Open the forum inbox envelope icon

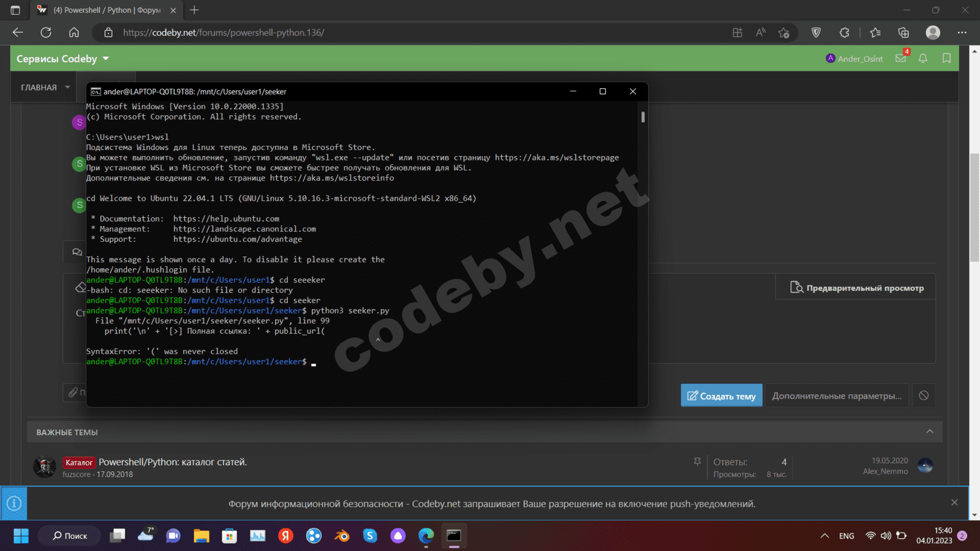point(900,59)
